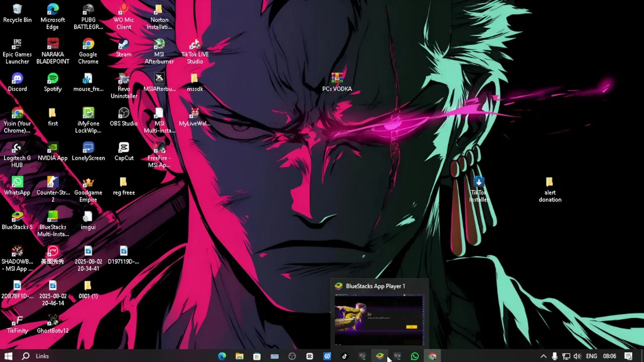Select the imgui file icon
The image size is (644, 362).
(x=88, y=221)
